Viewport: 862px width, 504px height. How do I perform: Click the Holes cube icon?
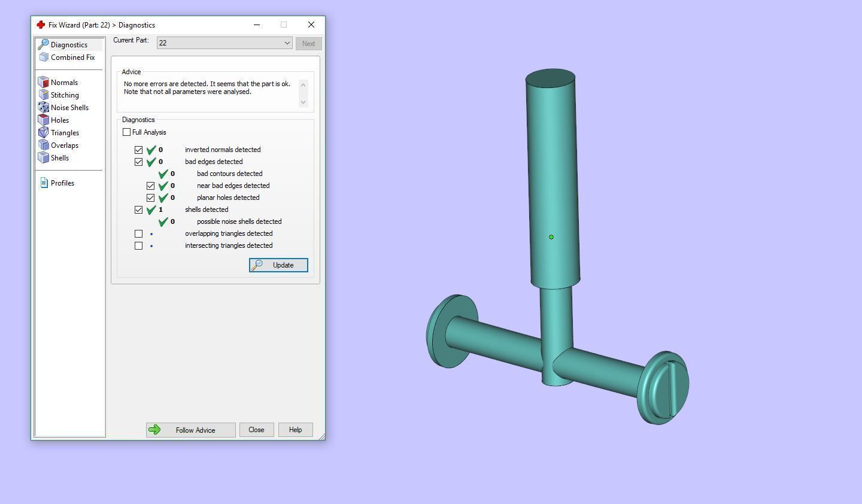[x=43, y=120]
